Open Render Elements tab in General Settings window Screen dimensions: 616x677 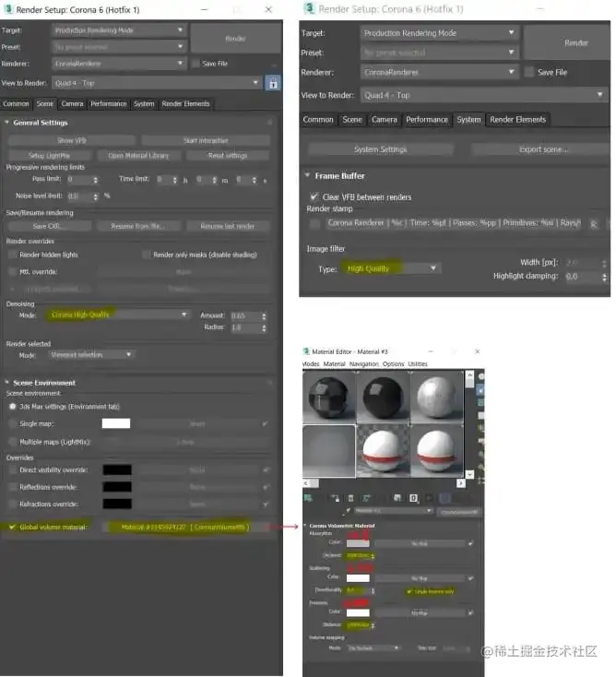point(185,103)
